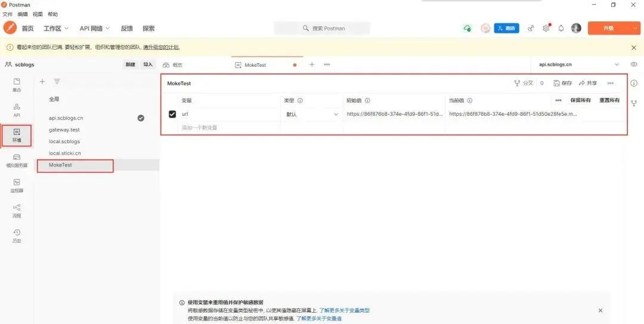This screenshot has height=324, width=644.
Task: Expand the API Network dropdown menu
Action: coord(95,29)
